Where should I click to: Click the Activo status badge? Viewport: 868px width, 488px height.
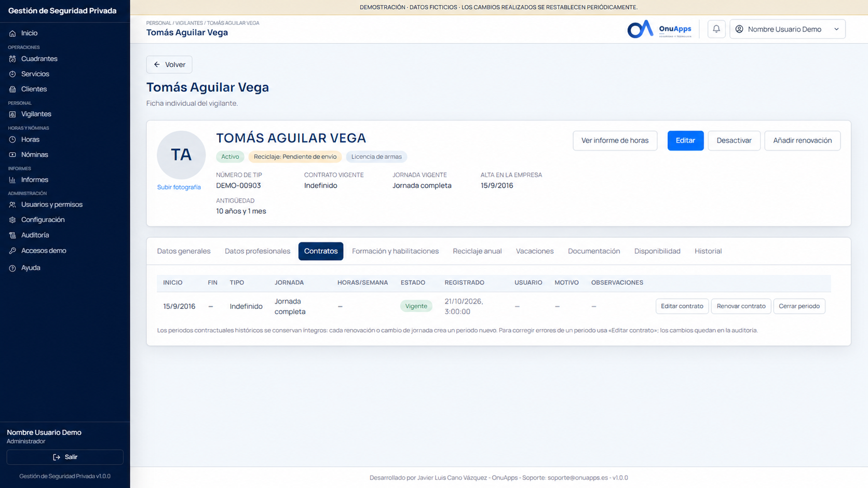[x=230, y=157]
